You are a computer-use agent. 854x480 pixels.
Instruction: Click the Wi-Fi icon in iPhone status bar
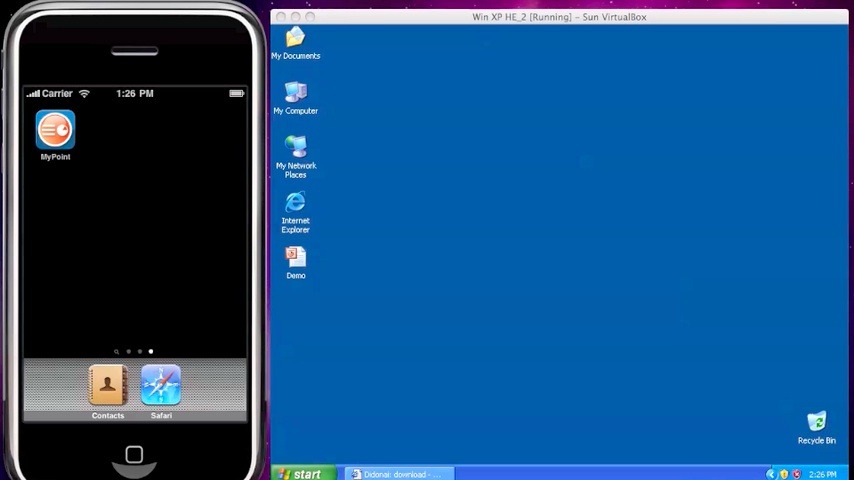(x=84, y=94)
